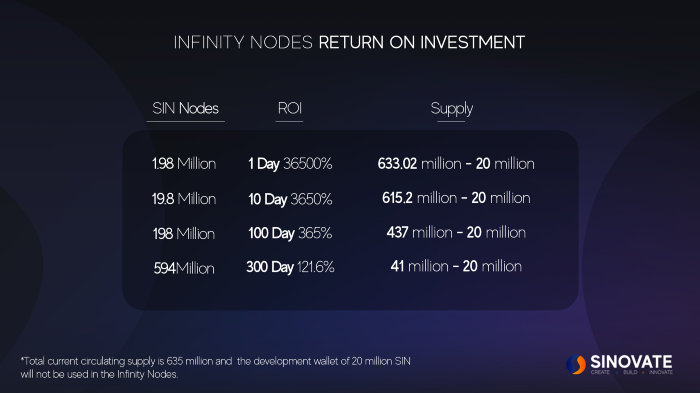Viewport: 700px width, 393px height.
Task: Click the SINOVATE flame logo icon
Action: [x=576, y=364]
